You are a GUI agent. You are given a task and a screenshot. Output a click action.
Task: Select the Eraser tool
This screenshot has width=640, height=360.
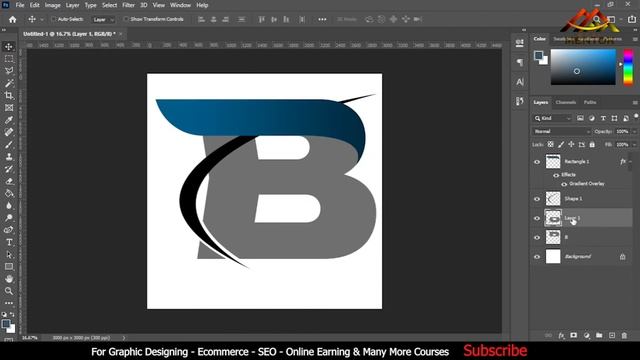coord(9,181)
